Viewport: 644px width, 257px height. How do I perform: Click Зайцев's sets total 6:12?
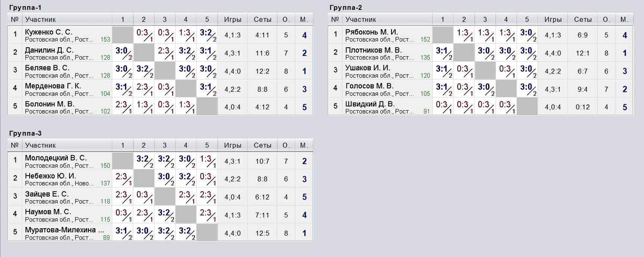262,197
